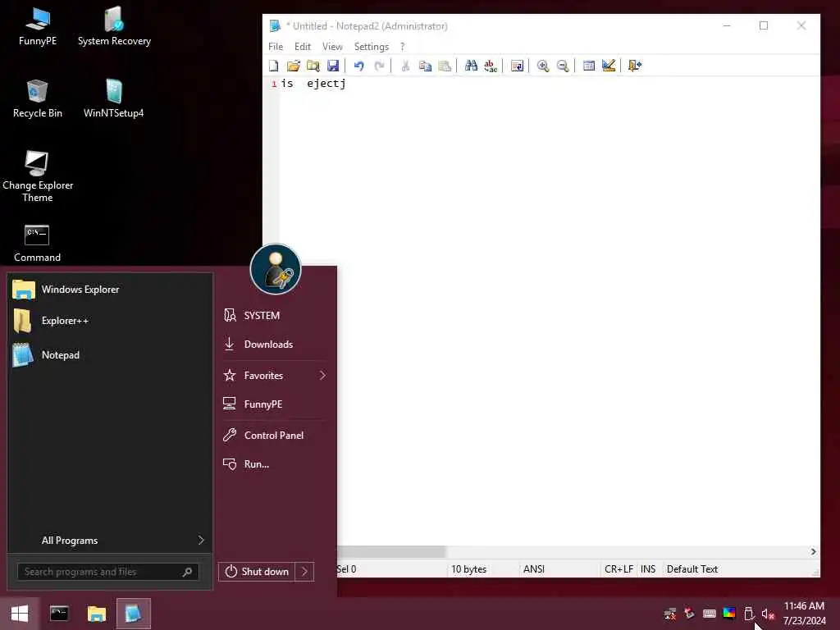Click the network disconnected tray icon

pos(669,614)
